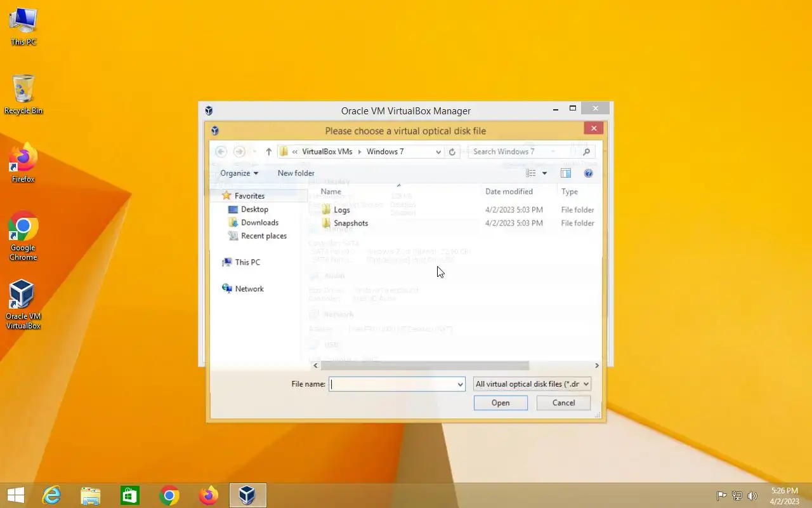The width and height of the screenshot is (812, 508).
Task: Click the Cancel button
Action: [563, 403]
